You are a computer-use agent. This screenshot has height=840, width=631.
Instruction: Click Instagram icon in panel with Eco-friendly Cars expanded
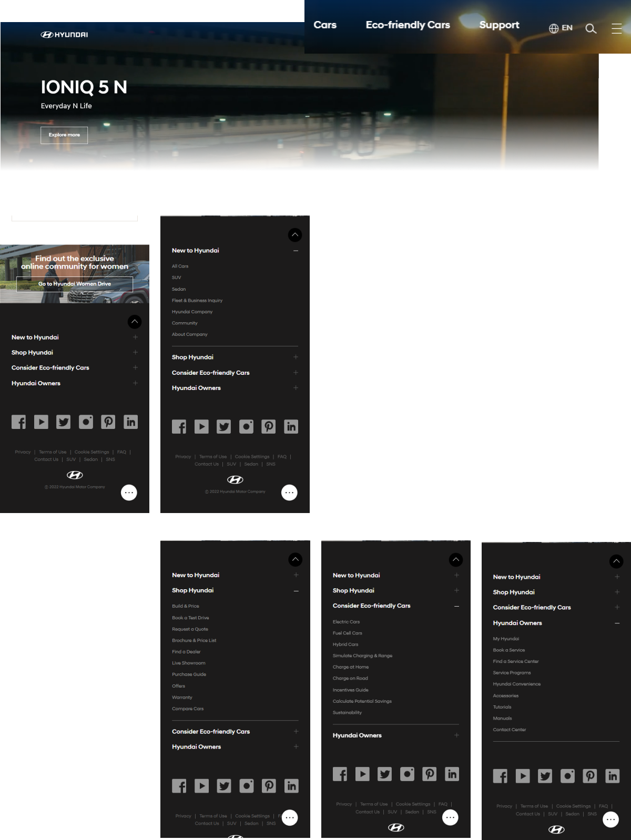click(407, 774)
